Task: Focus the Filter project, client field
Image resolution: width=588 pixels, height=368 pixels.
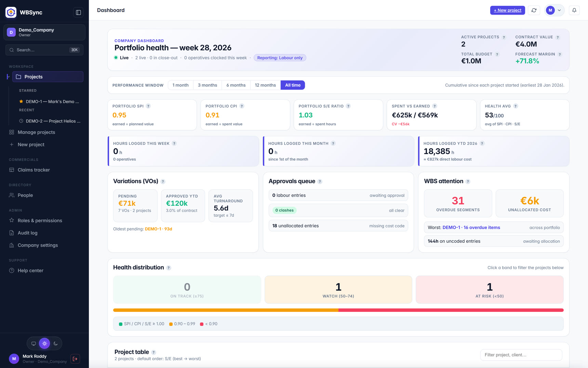Action: pyautogui.click(x=521, y=355)
